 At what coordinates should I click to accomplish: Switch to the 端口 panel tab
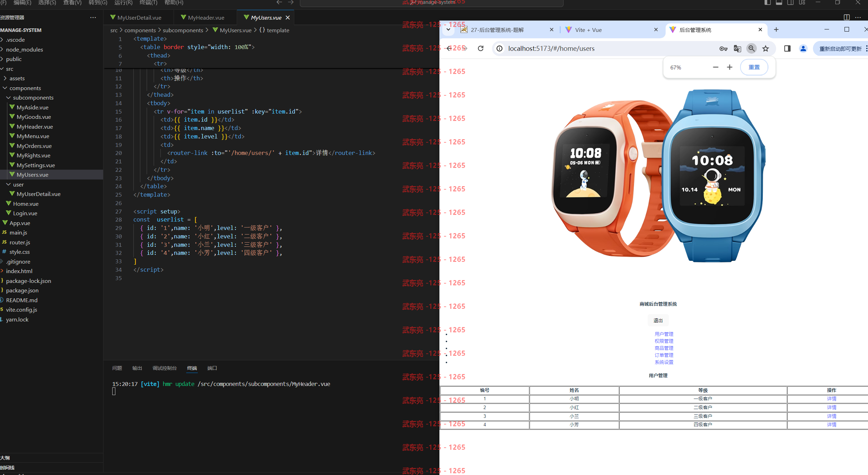click(212, 368)
